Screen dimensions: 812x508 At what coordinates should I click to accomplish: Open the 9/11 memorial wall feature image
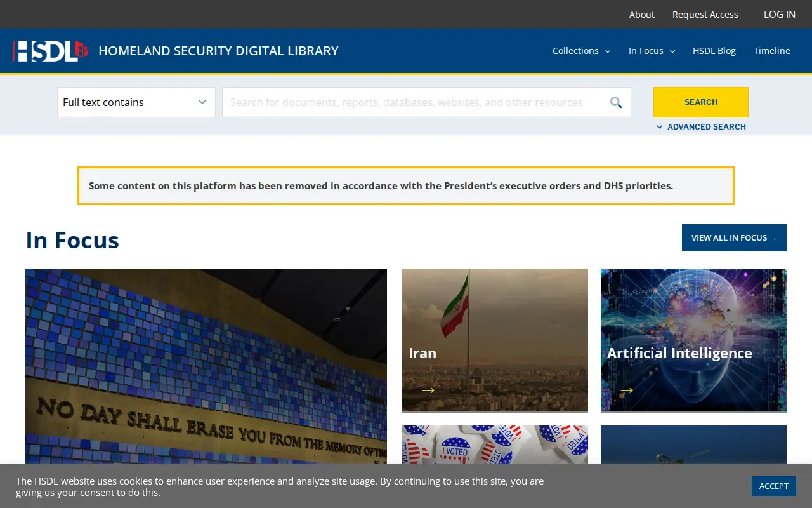(206, 366)
